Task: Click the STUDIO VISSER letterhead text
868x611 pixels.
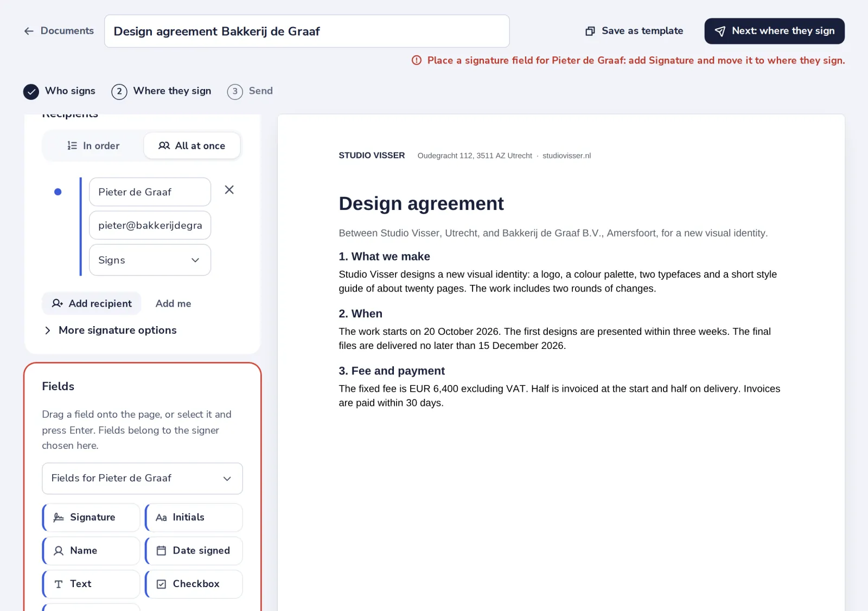Action: (372, 156)
